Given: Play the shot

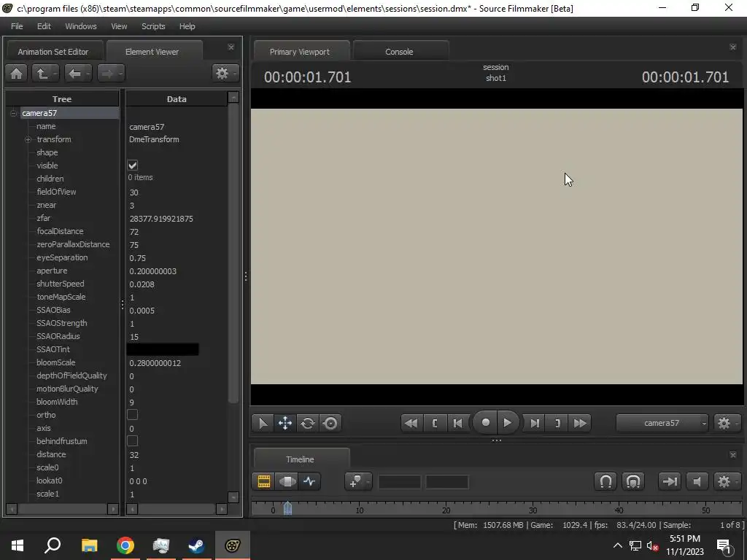Looking at the screenshot, I should click(508, 422).
